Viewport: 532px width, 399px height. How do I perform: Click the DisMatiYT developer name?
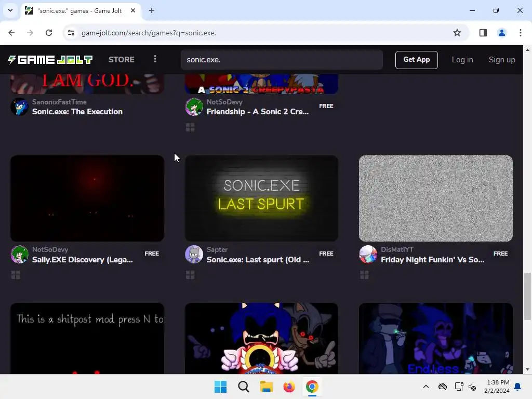(397, 249)
